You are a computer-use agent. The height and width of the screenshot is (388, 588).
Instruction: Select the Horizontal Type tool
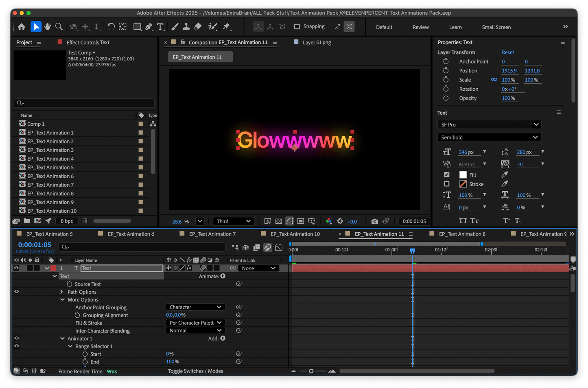[x=160, y=26]
